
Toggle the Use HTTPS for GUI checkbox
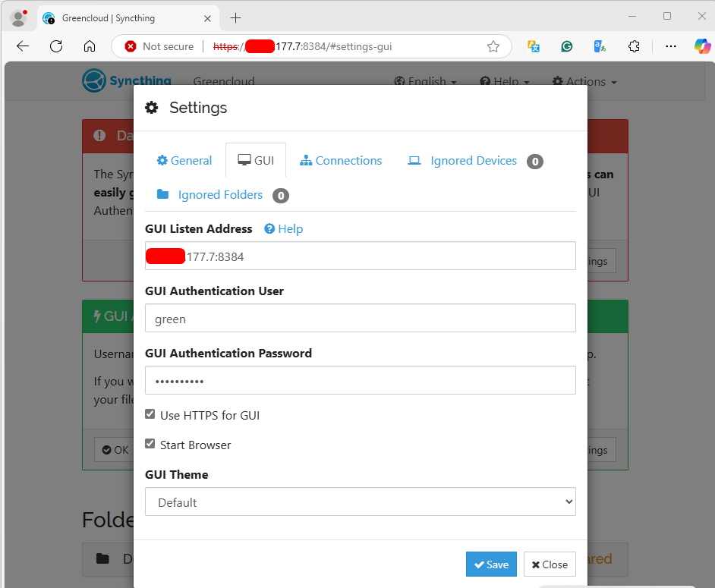coord(150,414)
